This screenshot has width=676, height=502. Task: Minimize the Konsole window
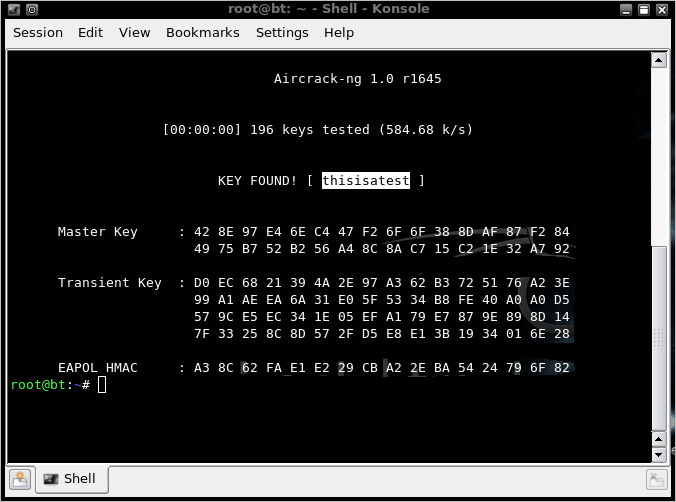[626, 9]
